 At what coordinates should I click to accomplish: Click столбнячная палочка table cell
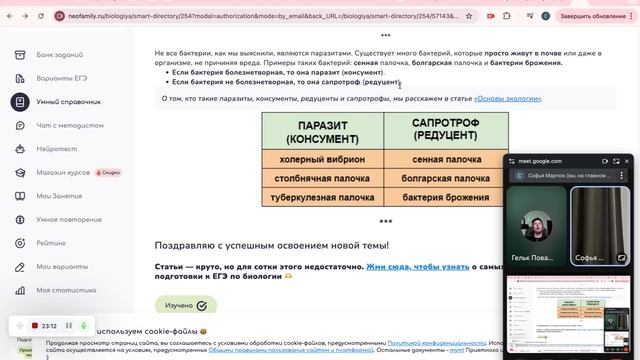(x=322, y=178)
